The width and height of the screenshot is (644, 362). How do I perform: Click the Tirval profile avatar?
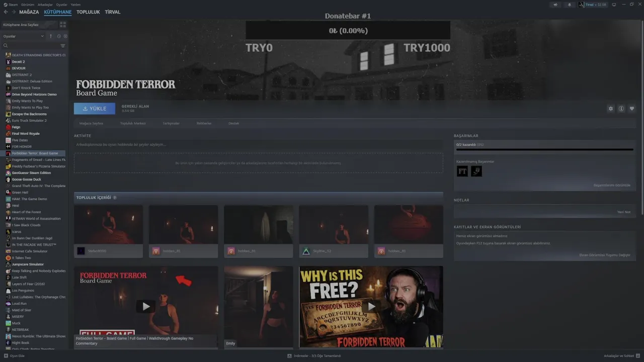point(581,5)
